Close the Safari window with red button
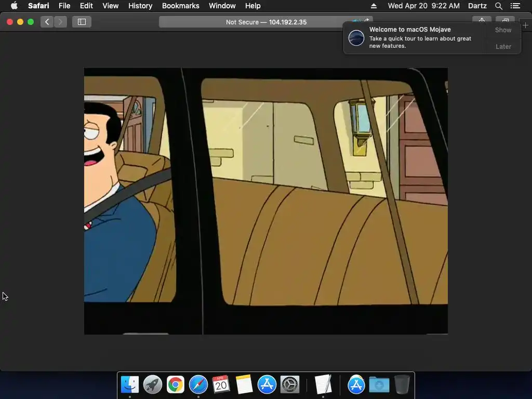This screenshot has height=399, width=532. pos(10,22)
